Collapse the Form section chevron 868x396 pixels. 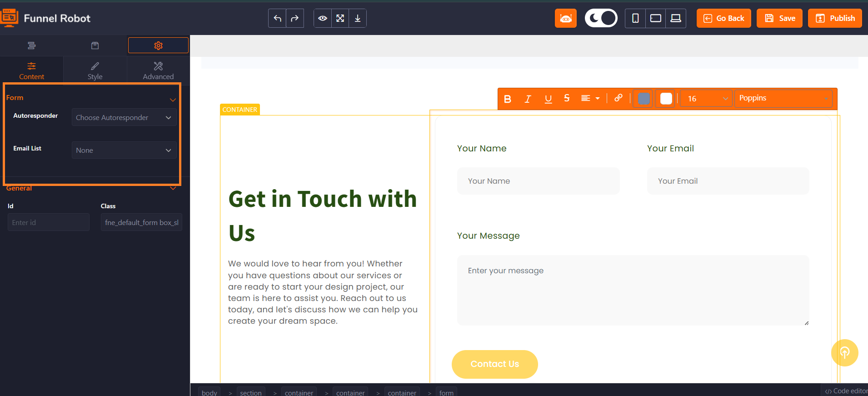[x=173, y=100]
